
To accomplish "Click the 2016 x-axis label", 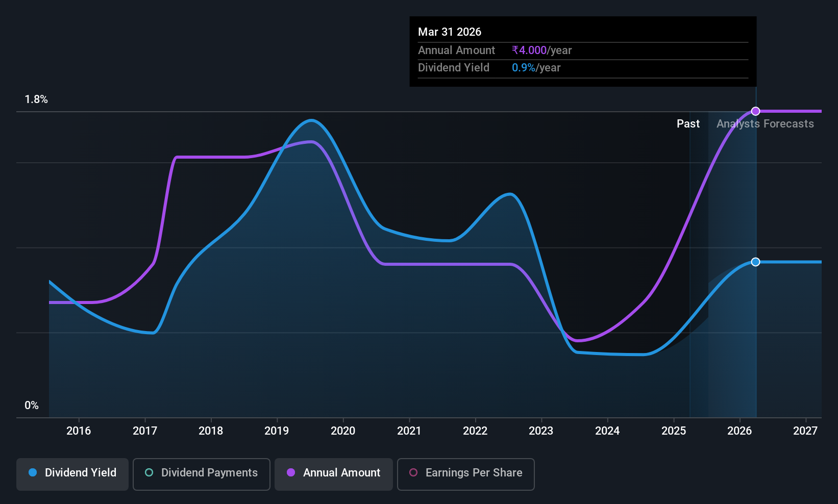I will tap(79, 431).
